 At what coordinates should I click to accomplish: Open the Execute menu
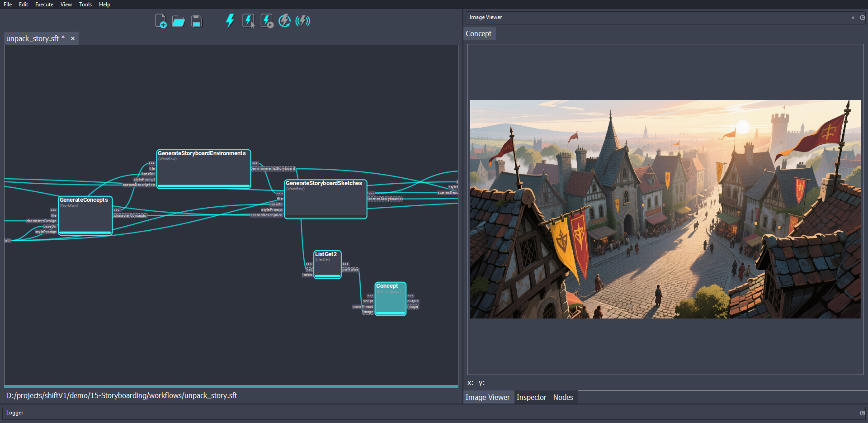pyautogui.click(x=44, y=5)
